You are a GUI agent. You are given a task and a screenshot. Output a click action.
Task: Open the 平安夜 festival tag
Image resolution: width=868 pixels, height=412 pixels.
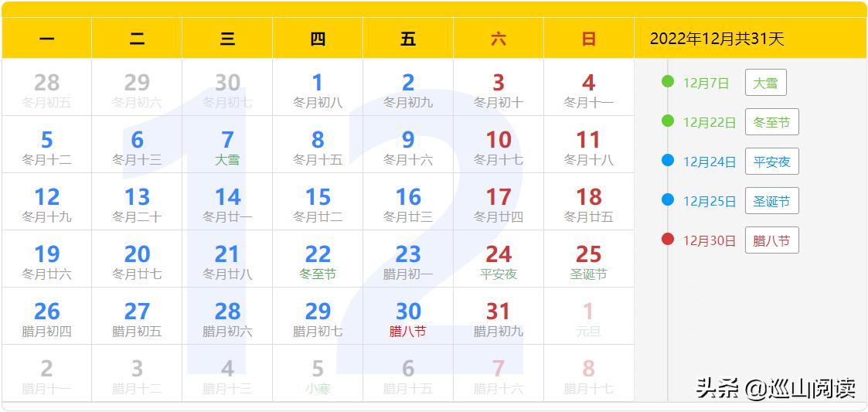tap(771, 161)
